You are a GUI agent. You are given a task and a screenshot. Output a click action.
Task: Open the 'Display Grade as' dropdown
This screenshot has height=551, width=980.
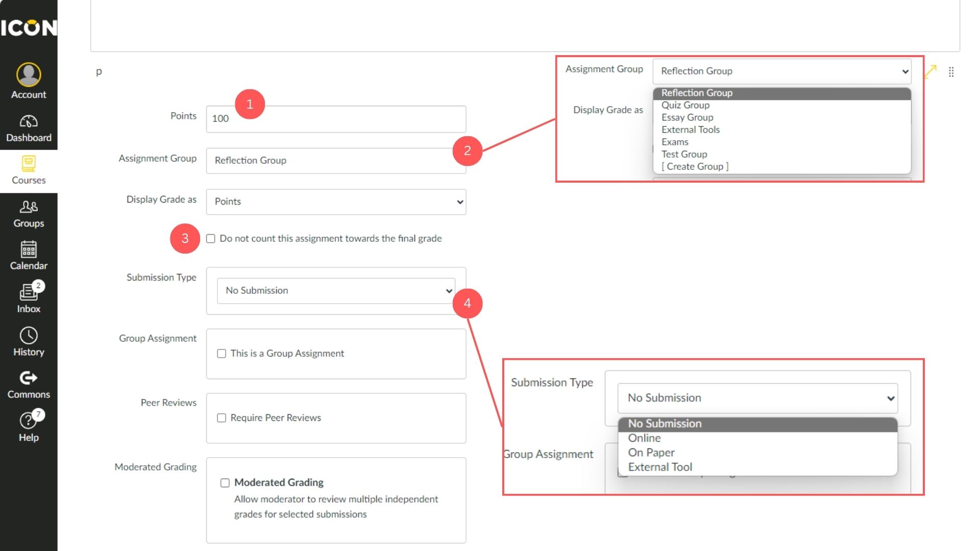click(335, 202)
